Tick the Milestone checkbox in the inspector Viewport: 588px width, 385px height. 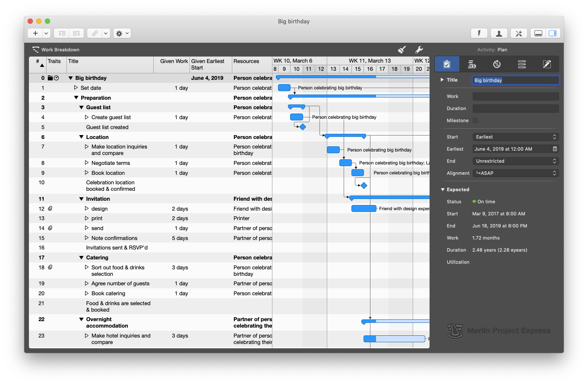coord(475,120)
